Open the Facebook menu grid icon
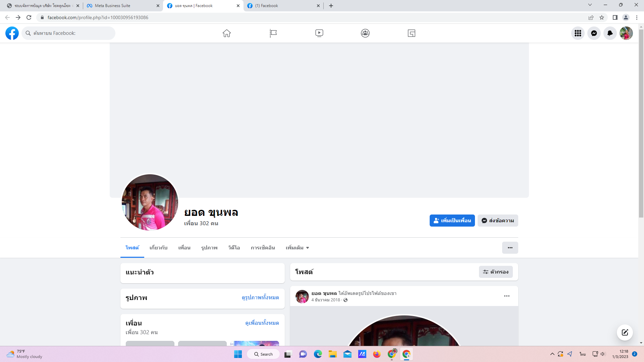 click(x=578, y=33)
